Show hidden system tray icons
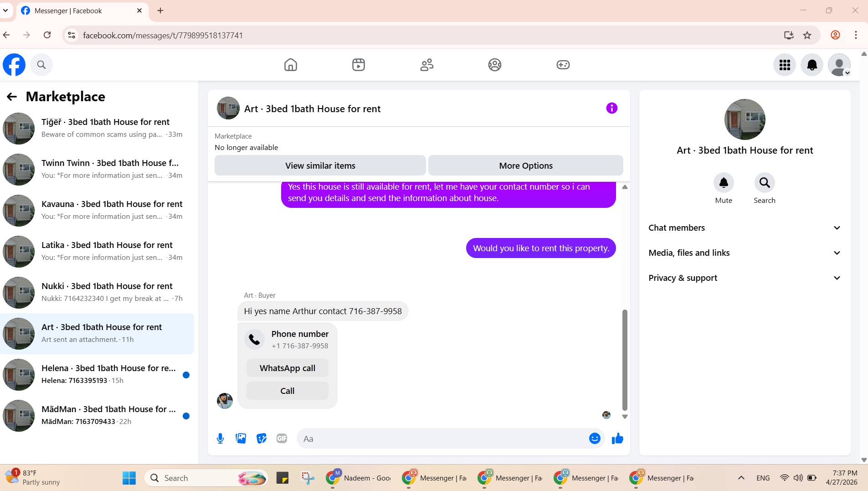The image size is (868, 491). [x=741, y=478]
